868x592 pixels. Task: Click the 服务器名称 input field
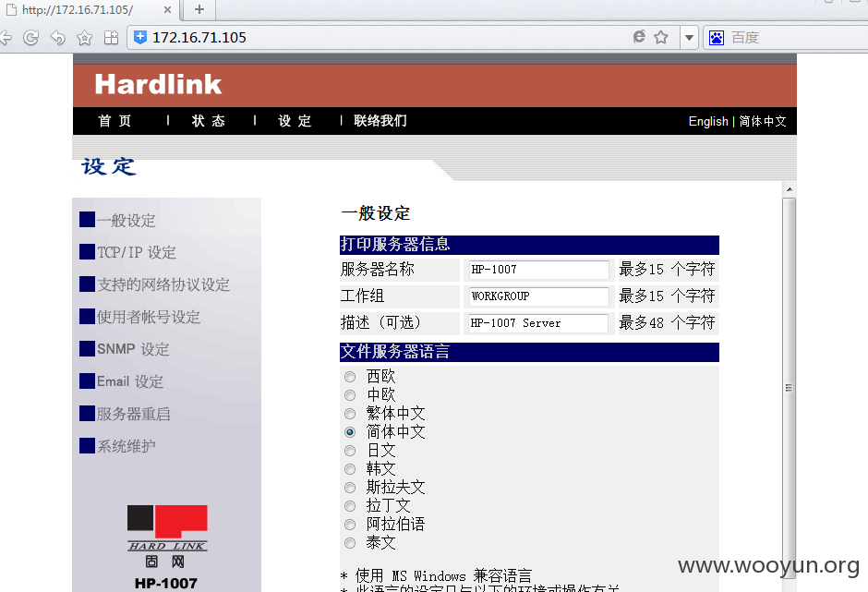[x=538, y=270]
